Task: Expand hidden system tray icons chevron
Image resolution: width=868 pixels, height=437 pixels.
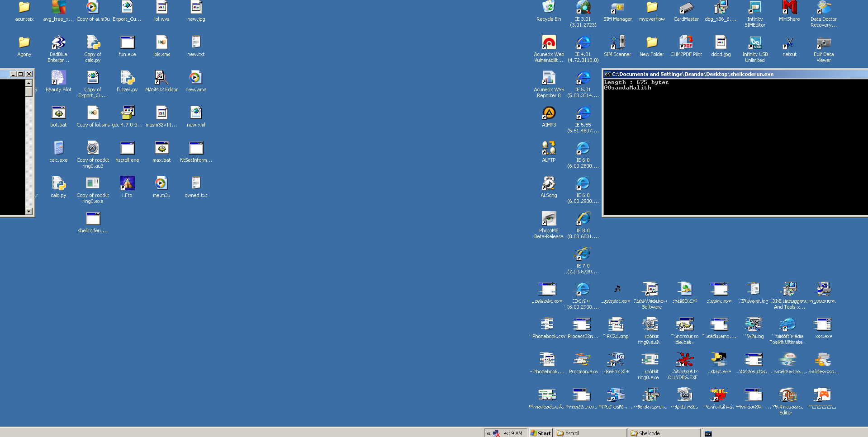Action: (x=489, y=433)
